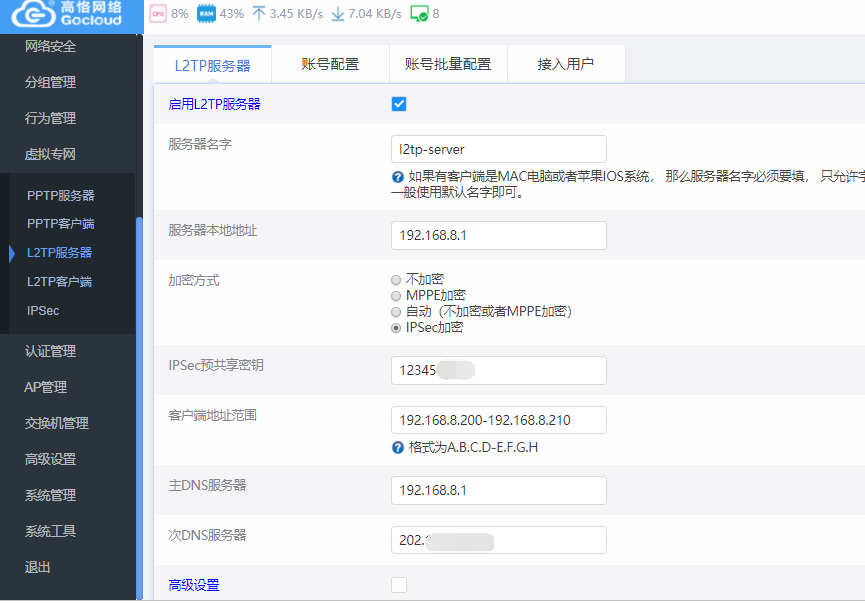Click the online devices monitor icon
The width and height of the screenshot is (865, 603).
[x=419, y=14]
